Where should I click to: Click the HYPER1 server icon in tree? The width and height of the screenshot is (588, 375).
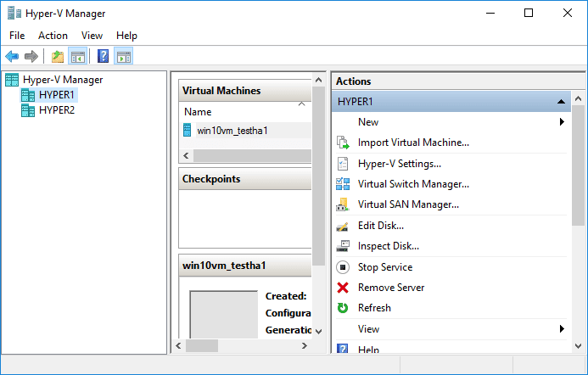28,95
